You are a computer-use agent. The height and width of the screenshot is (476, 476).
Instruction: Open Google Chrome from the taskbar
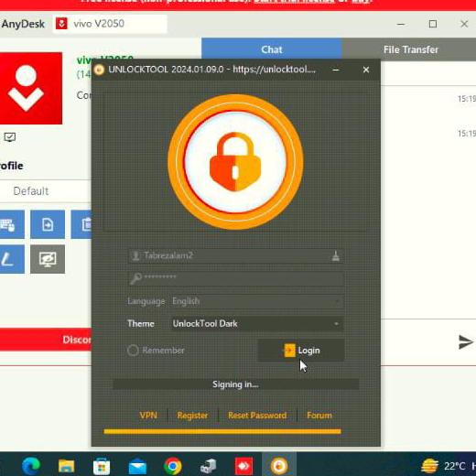pyautogui.click(x=173, y=466)
